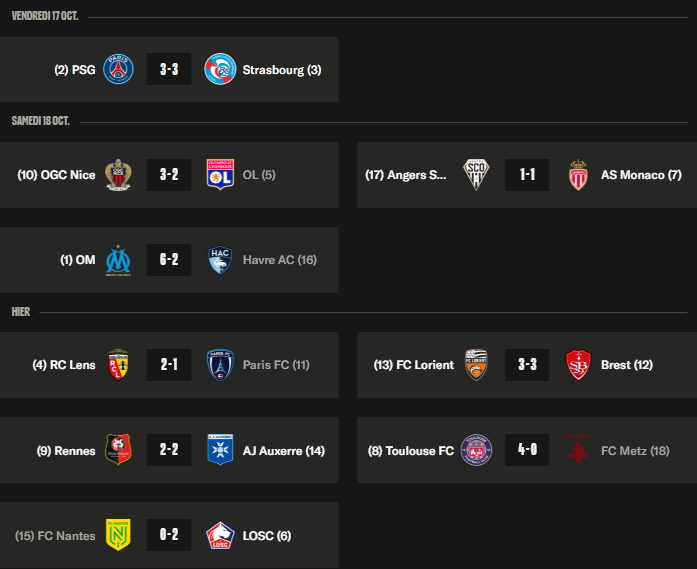Click the Havre AC crest

point(219,260)
